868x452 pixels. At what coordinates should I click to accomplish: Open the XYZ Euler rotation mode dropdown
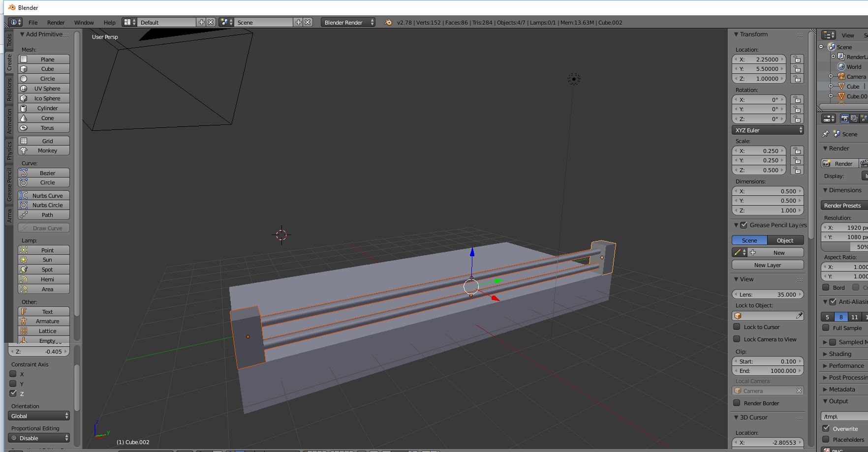pos(768,130)
